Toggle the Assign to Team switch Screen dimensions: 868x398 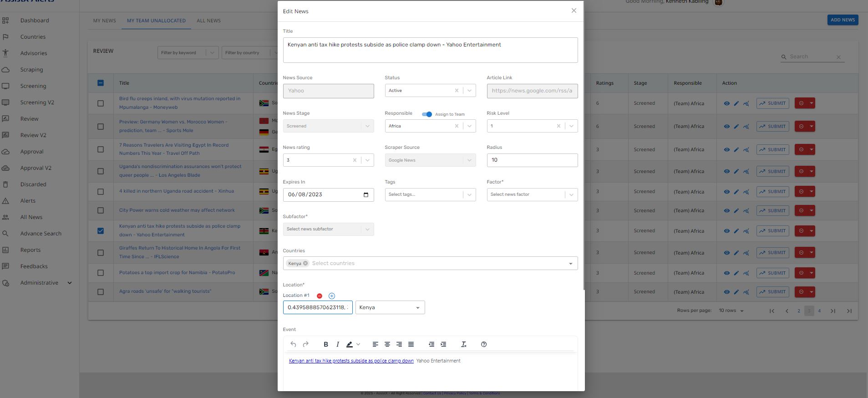pyautogui.click(x=427, y=114)
